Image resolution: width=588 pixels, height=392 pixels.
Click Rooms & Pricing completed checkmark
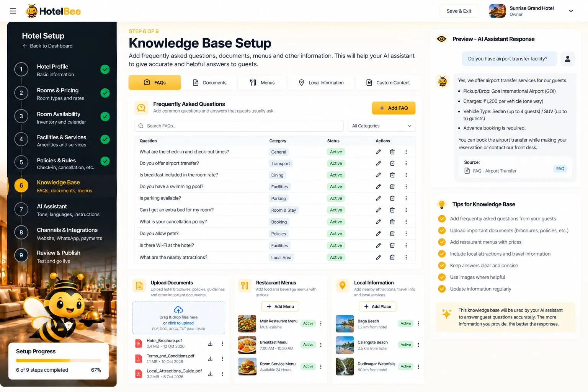pyautogui.click(x=105, y=93)
